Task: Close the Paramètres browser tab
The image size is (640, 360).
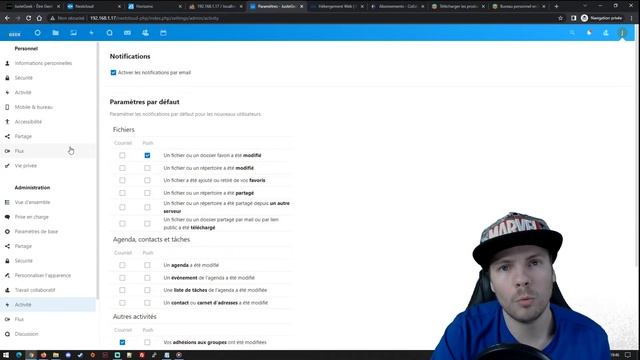Action: [302, 7]
